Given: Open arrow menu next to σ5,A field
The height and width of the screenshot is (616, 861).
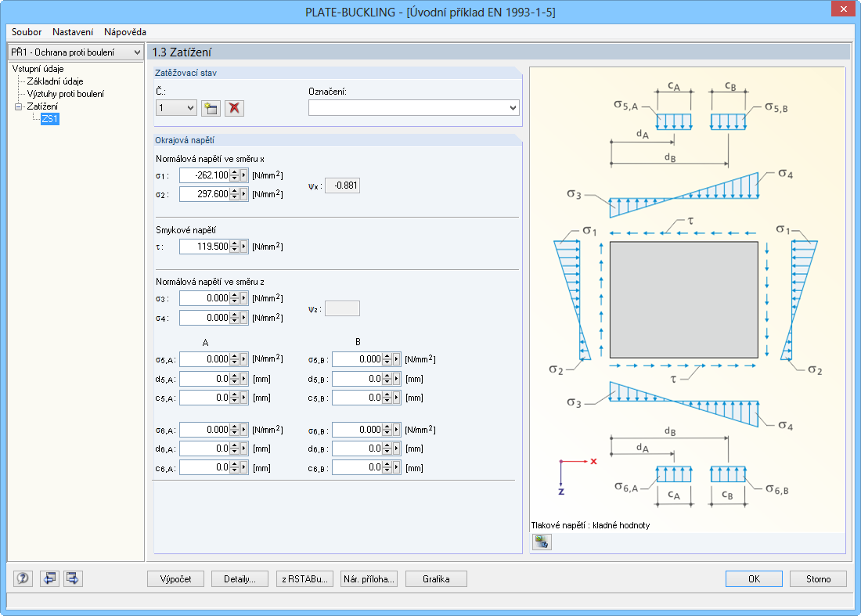Looking at the screenshot, I should click(244, 359).
